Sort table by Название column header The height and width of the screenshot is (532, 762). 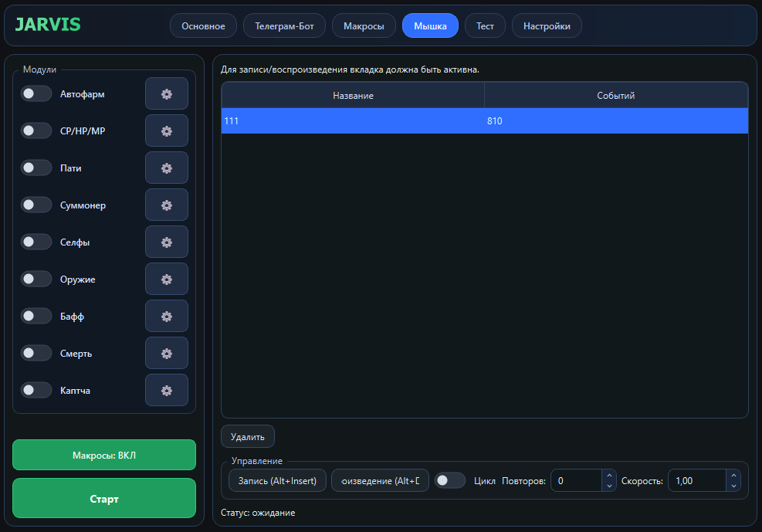click(x=353, y=96)
